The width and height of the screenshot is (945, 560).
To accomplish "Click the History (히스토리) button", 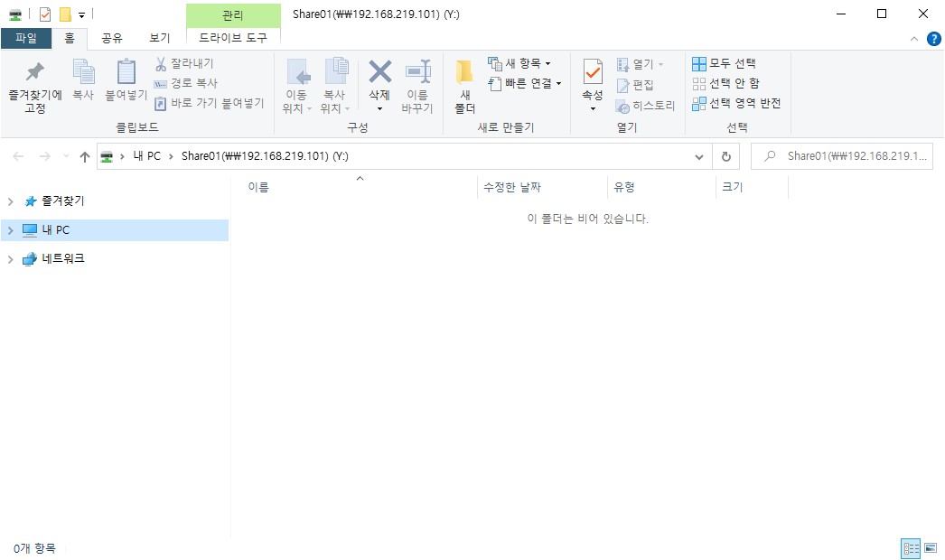I will (645, 106).
